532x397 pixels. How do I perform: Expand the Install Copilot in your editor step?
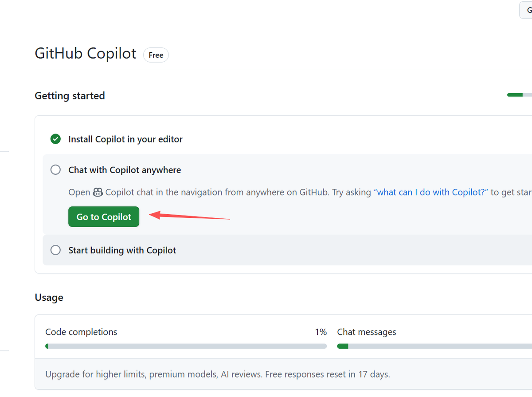pos(125,139)
